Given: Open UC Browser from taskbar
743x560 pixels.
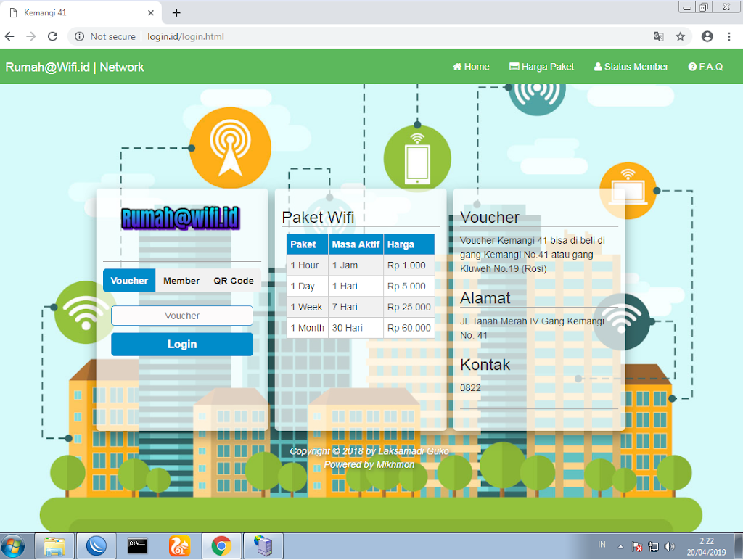Looking at the screenshot, I should 180,546.
